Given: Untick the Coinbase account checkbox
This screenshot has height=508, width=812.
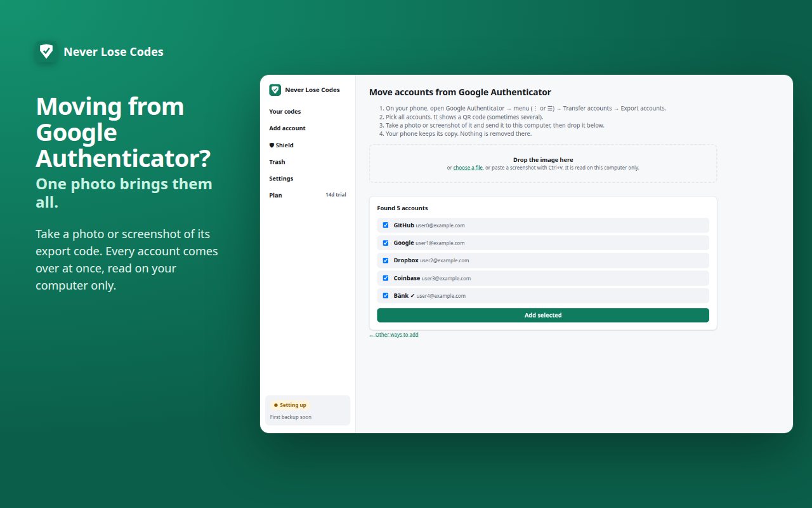Looking at the screenshot, I should coord(386,278).
